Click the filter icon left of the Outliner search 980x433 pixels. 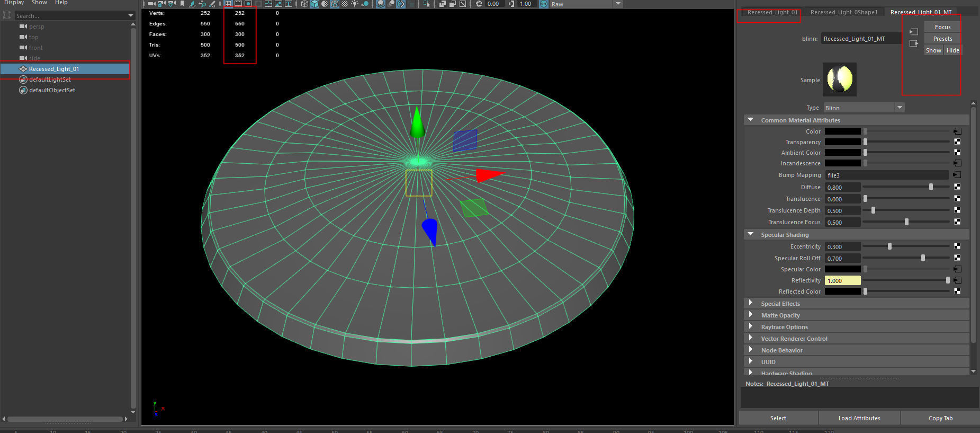(x=7, y=15)
